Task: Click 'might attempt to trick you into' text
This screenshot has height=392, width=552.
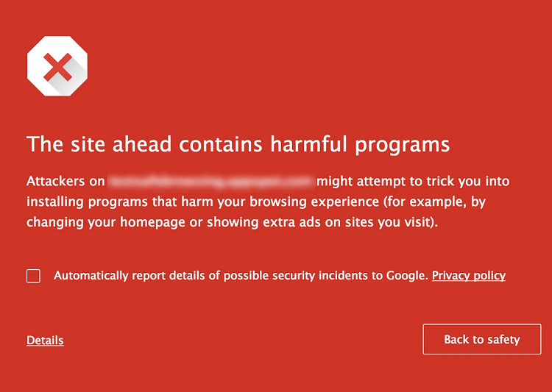Action: [413, 182]
